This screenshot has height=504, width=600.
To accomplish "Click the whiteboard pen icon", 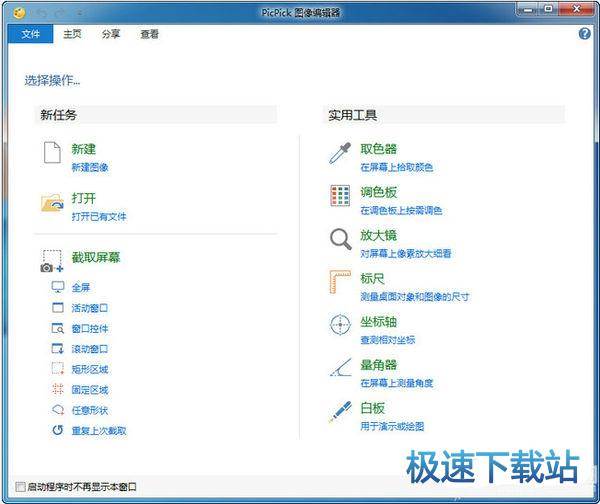I will (340, 411).
